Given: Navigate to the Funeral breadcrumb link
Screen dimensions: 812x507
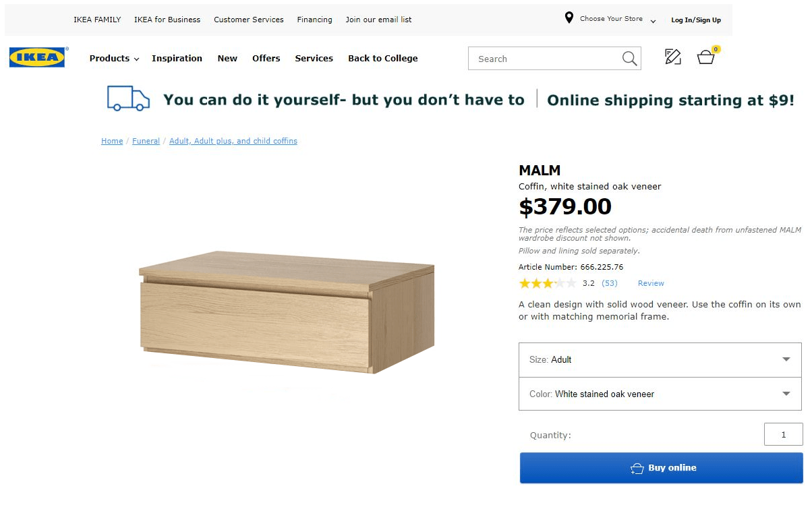Looking at the screenshot, I should click(x=146, y=141).
